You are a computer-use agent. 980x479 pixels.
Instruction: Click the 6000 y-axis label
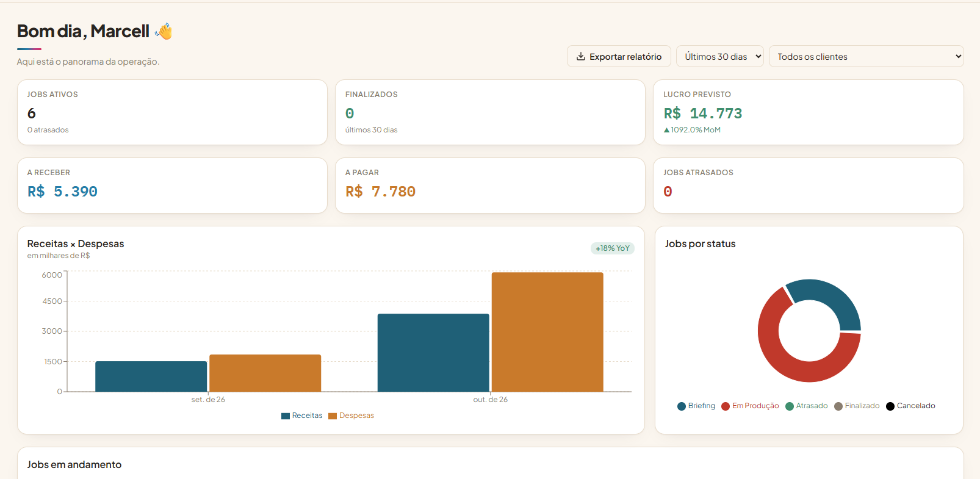[x=52, y=275]
